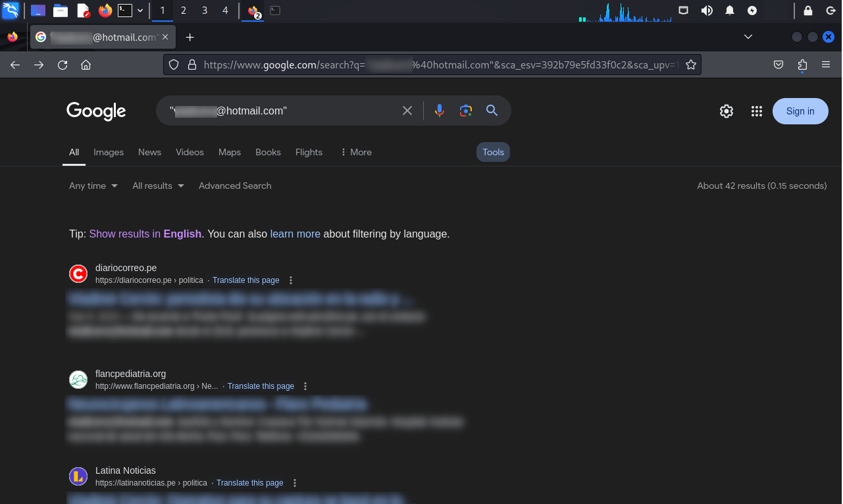This screenshot has height=504, width=843.
Task: Click the voice search microphone icon
Action: (440, 111)
